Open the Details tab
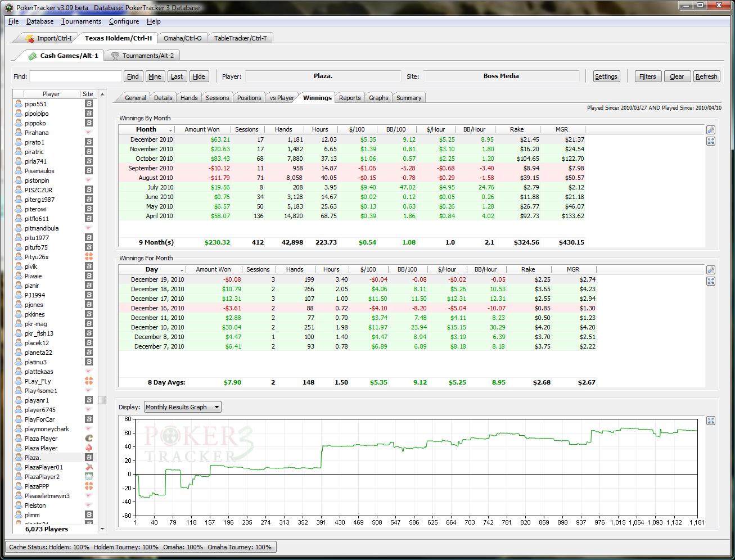Viewport: 735px width, 560px height. [163, 98]
